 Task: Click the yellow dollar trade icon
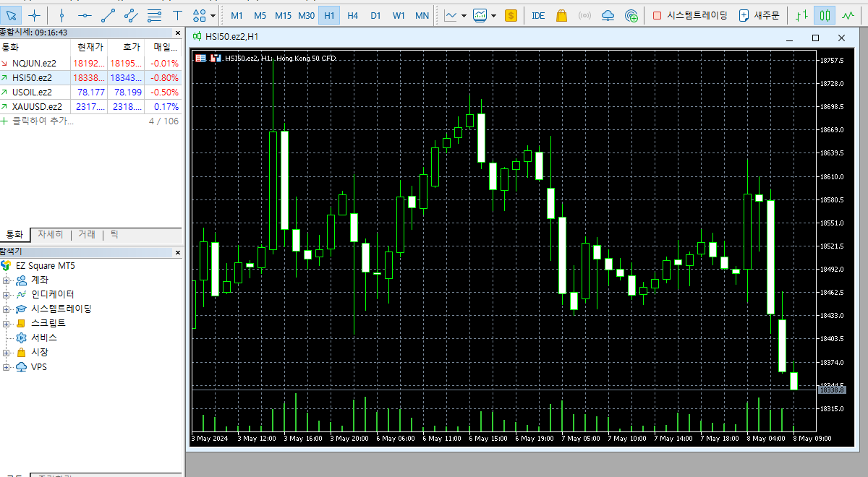click(511, 15)
